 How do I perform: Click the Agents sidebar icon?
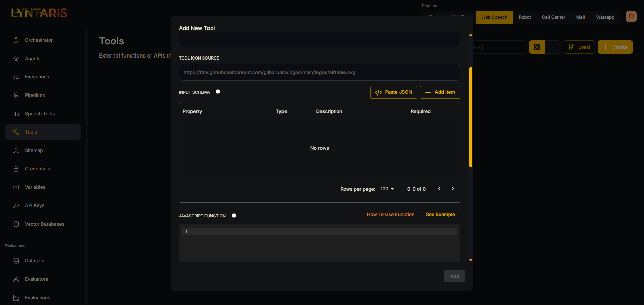16,59
